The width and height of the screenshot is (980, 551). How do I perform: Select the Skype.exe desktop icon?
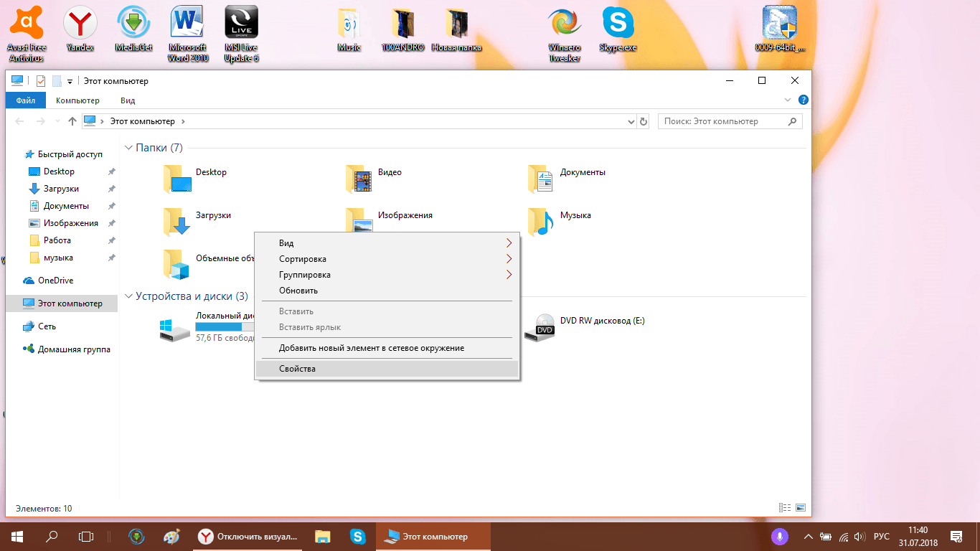pyautogui.click(x=618, y=29)
